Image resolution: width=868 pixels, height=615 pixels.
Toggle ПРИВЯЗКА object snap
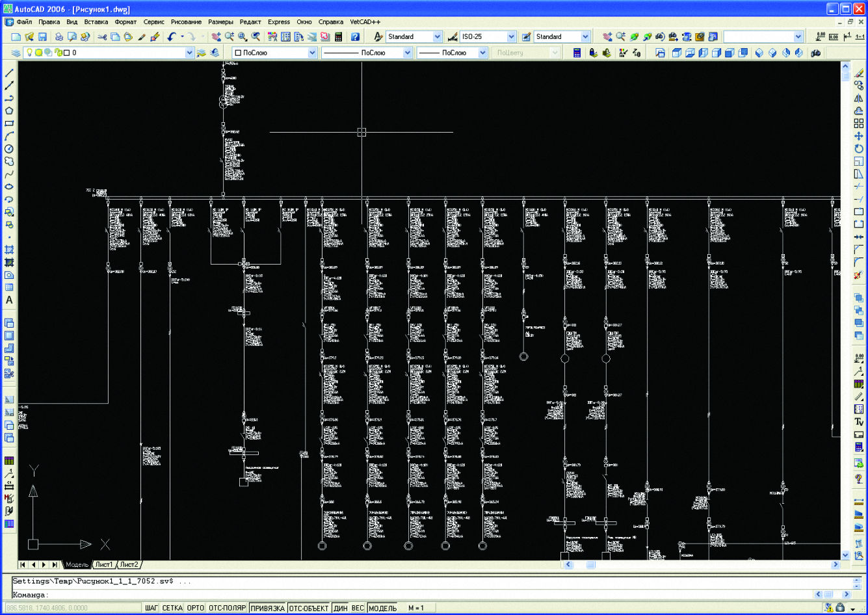[267, 608]
